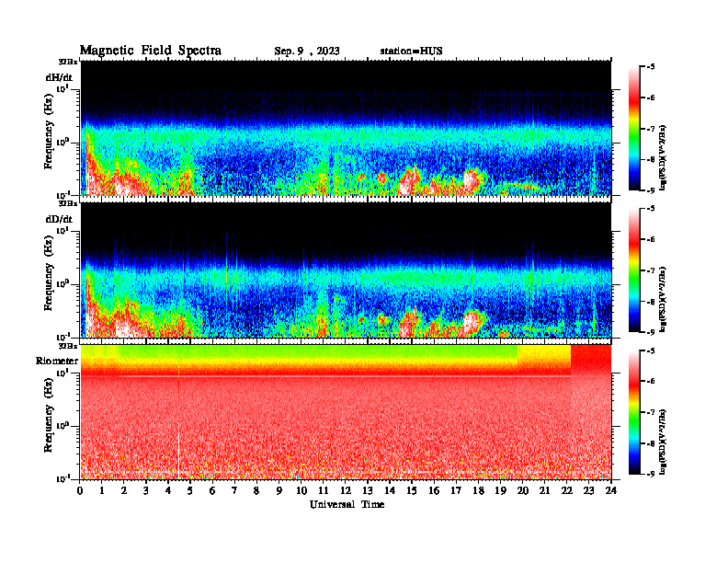Viewport: 728px width, 563px height.
Task: Click hour "14" on the Universal Time axis
Action: [390, 491]
